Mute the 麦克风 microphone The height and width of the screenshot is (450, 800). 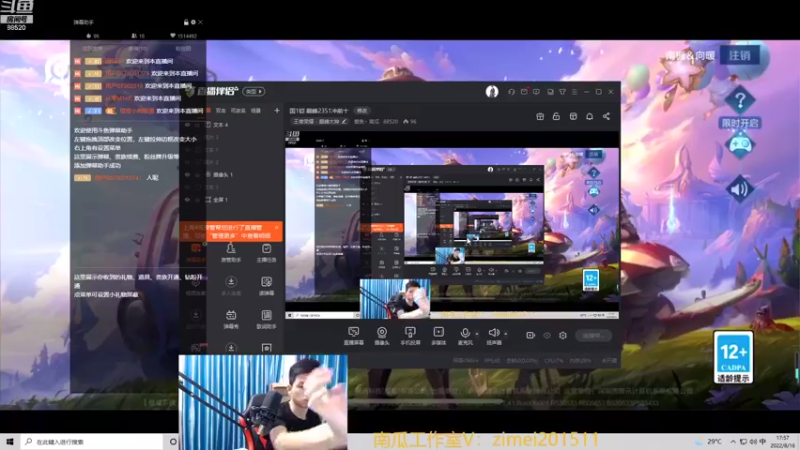(x=465, y=336)
